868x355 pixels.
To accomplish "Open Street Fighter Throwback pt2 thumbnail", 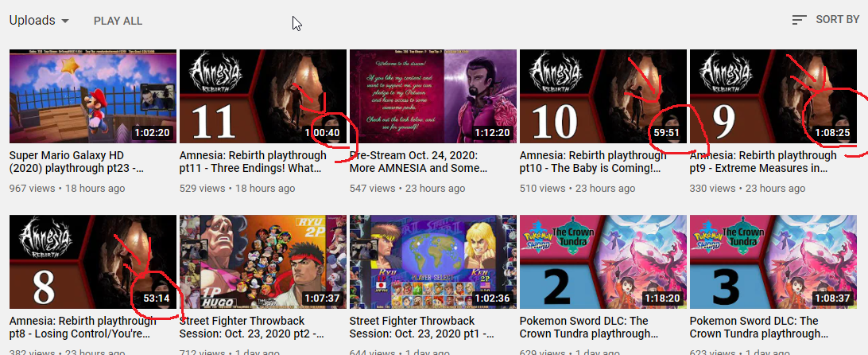I will pyautogui.click(x=263, y=262).
